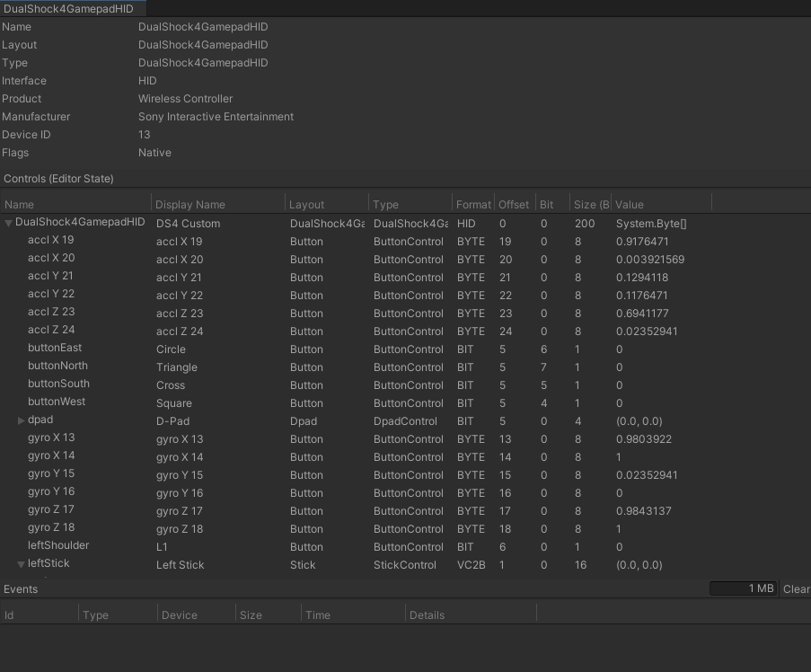Collapse the leftStick tree item
811x672 pixels.
pyautogui.click(x=22, y=564)
